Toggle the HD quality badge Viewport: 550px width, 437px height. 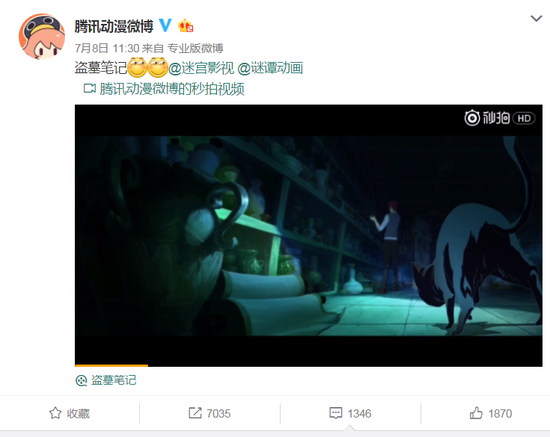(x=524, y=118)
